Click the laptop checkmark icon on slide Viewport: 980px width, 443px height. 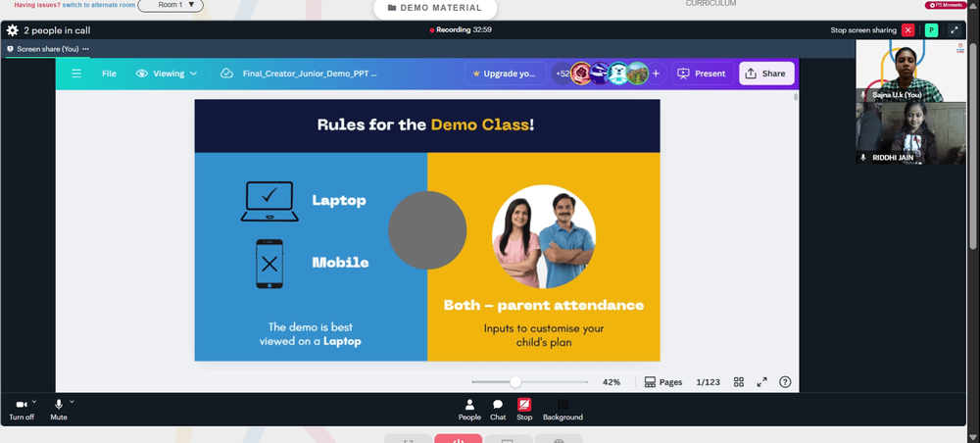point(269,201)
